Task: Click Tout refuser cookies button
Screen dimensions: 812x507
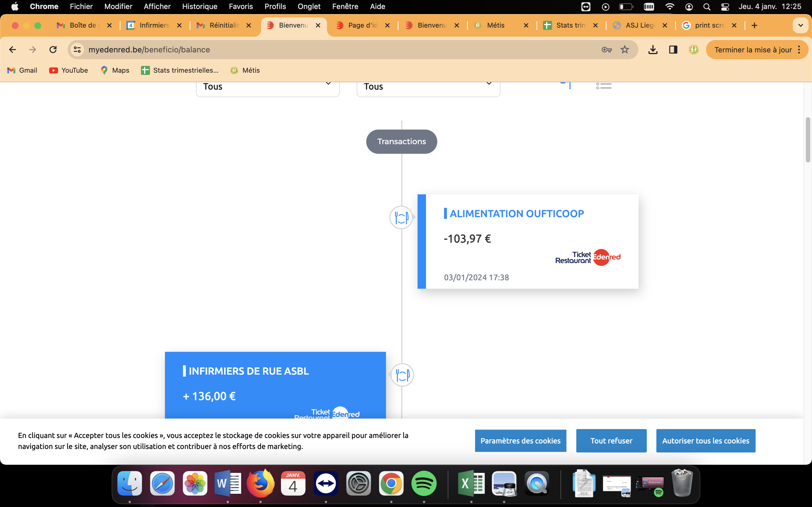Action: [611, 441]
